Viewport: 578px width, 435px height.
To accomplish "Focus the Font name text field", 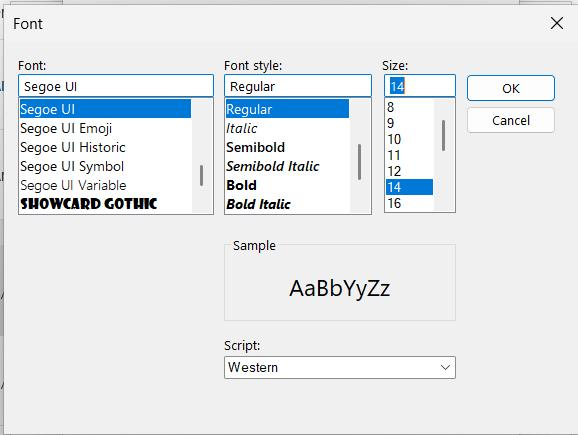I will (116, 86).
